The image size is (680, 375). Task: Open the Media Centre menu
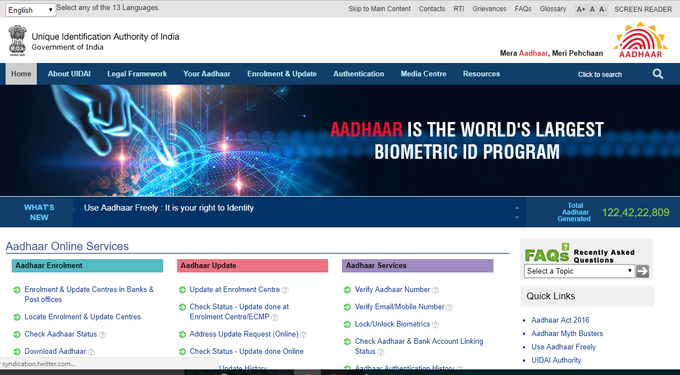pos(423,74)
